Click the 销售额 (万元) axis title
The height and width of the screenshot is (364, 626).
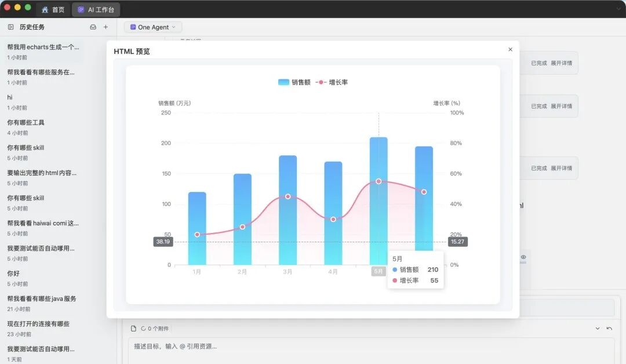click(x=174, y=103)
